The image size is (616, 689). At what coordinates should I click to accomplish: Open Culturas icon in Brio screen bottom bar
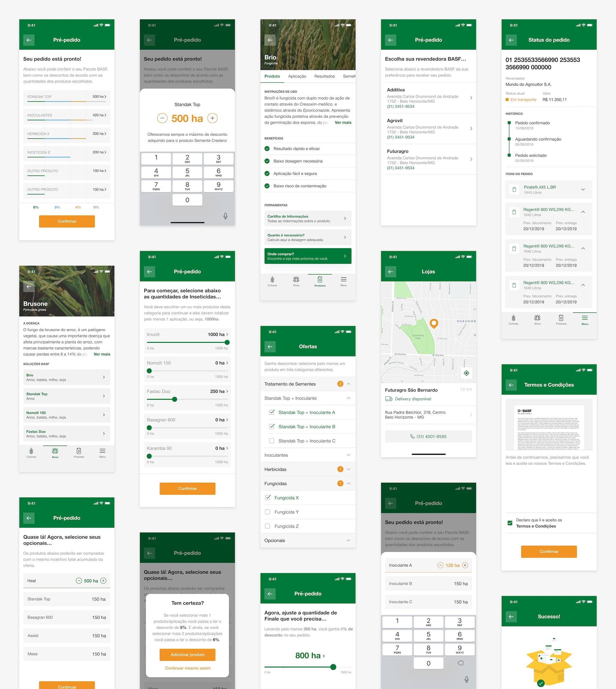272,281
